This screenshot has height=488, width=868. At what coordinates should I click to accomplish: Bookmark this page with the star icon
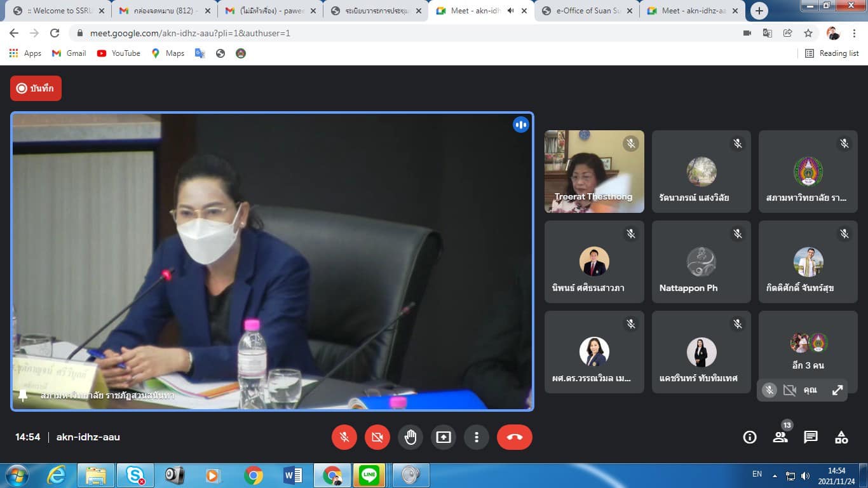coord(808,33)
